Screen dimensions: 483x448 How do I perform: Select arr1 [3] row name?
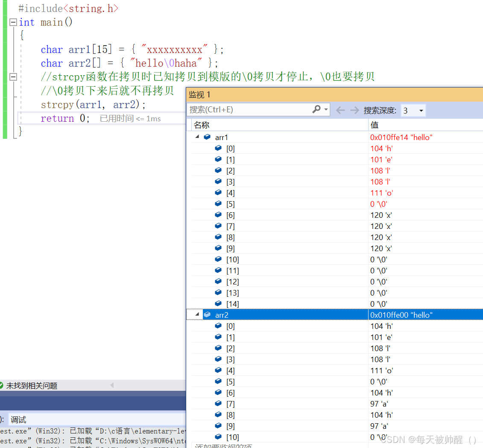[x=231, y=182]
